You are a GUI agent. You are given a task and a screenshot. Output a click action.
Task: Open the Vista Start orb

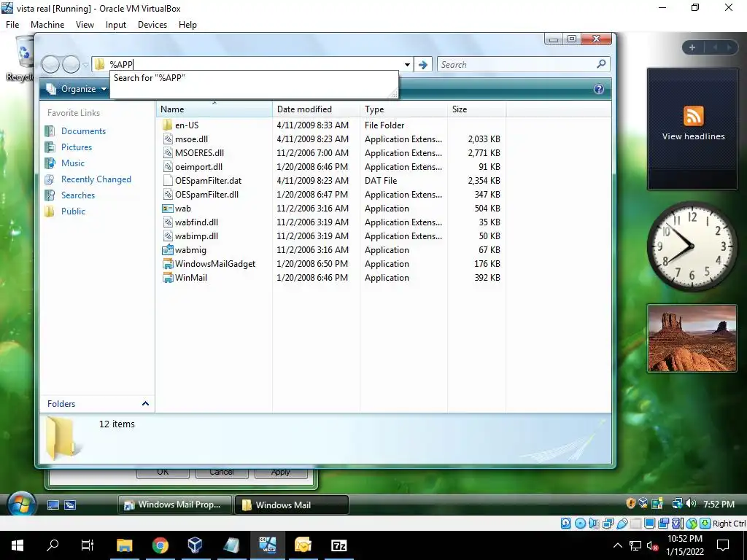coord(21,505)
